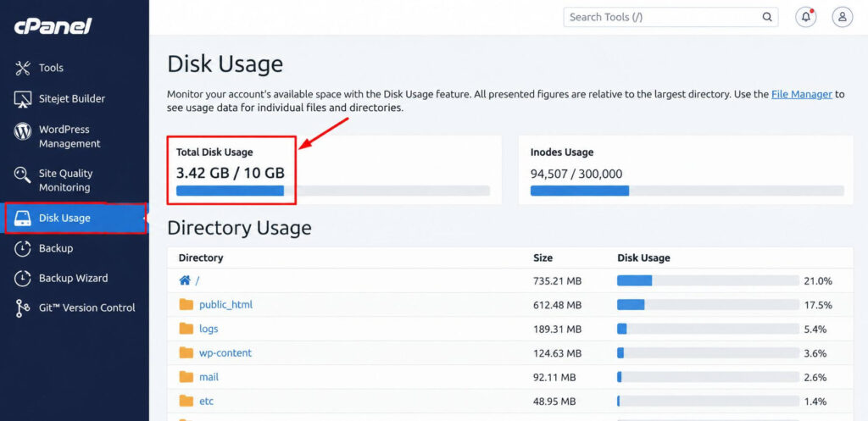
Task: Click the 94,507 / 300,000 inodes value
Action: [x=576, y=174]
